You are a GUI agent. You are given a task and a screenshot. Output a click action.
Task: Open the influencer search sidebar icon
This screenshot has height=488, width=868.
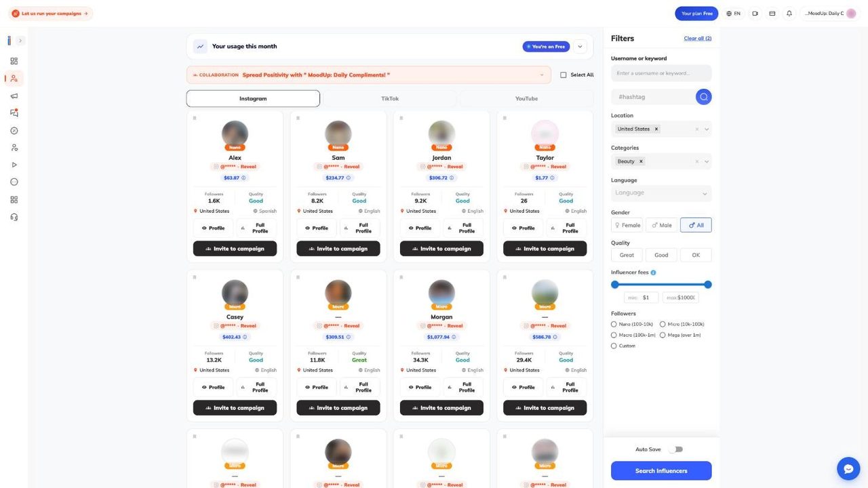pyautogui.click(x=14, y=79)
